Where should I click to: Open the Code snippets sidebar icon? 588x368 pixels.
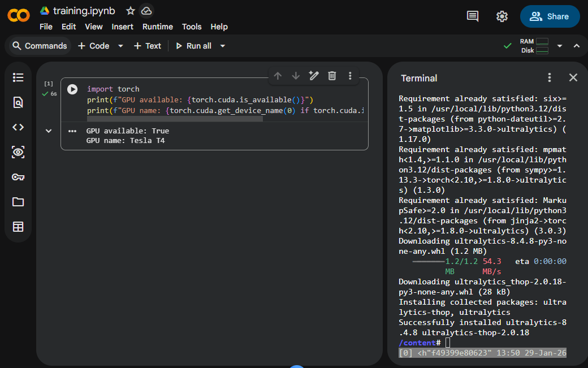[18, 127]
